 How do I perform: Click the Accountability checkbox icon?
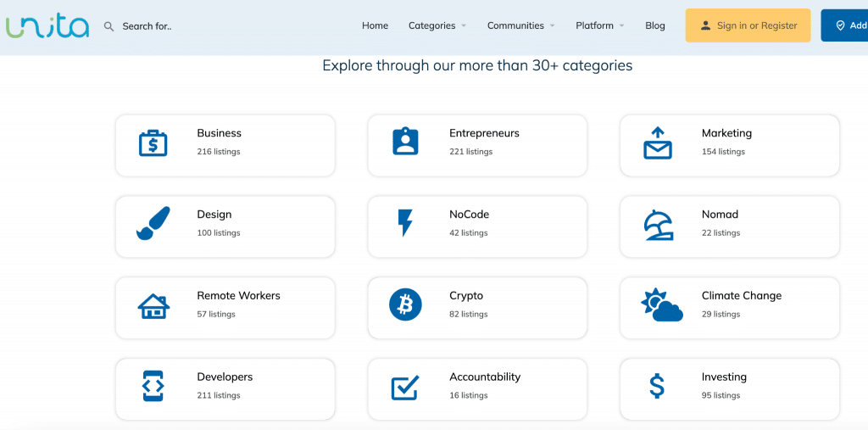tap(405, 388)
